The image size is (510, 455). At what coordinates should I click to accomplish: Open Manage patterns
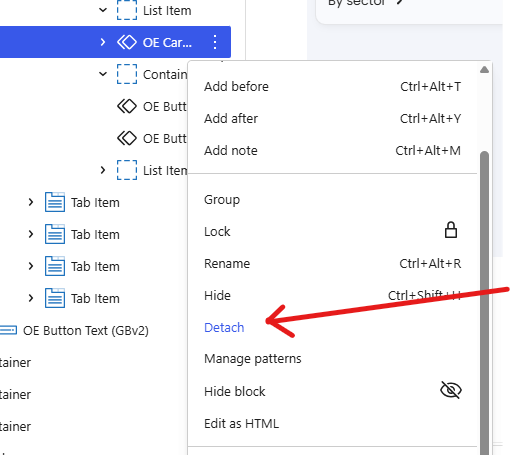point(253,359)
